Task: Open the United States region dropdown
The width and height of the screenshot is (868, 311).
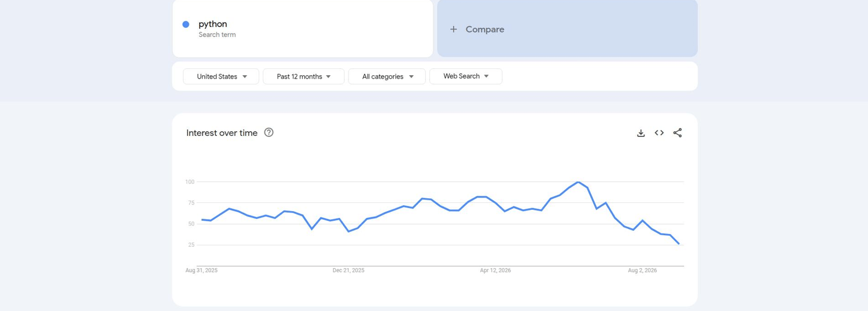Action: (x=221, y=76)
